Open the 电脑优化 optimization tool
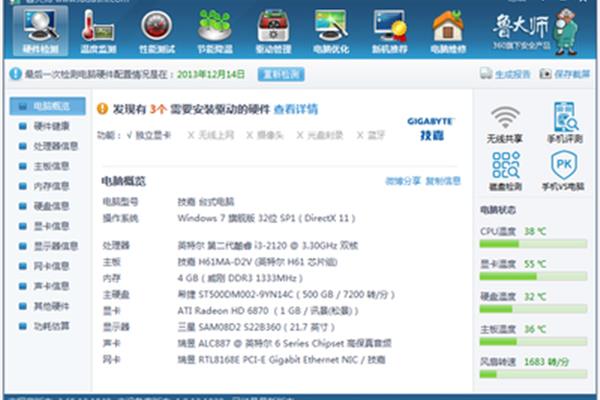Viewport: 600px width, 400px height. point(331,31)
